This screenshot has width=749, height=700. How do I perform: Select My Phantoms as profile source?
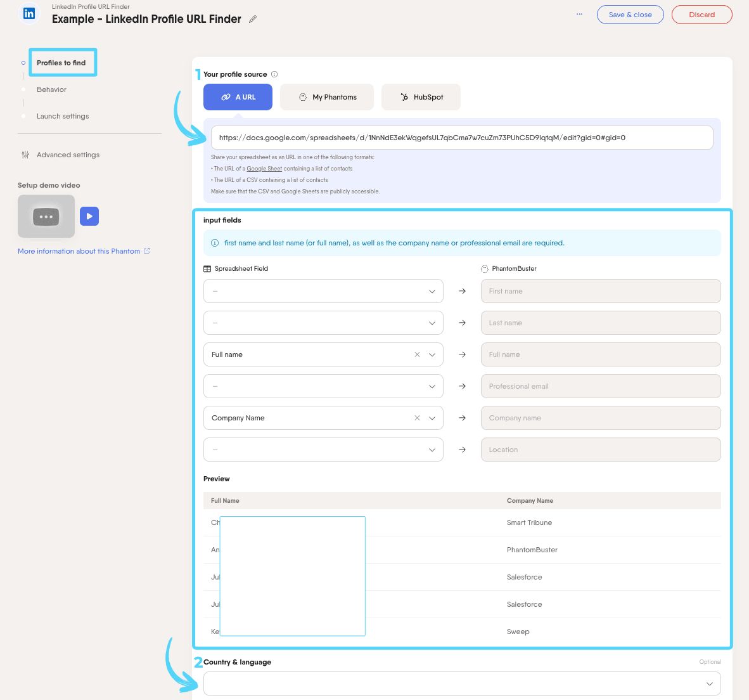point(327,97)
